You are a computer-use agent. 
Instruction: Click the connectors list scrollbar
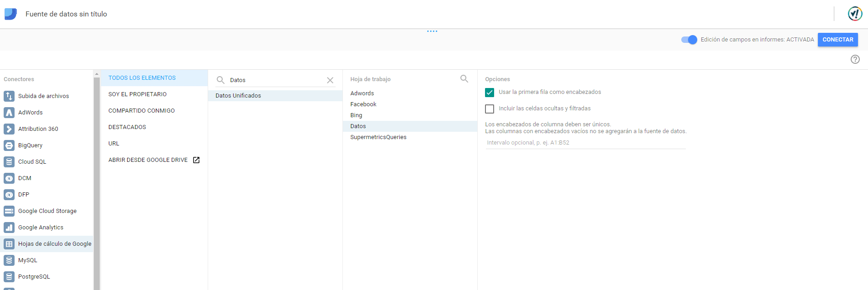tap(97, 182)
